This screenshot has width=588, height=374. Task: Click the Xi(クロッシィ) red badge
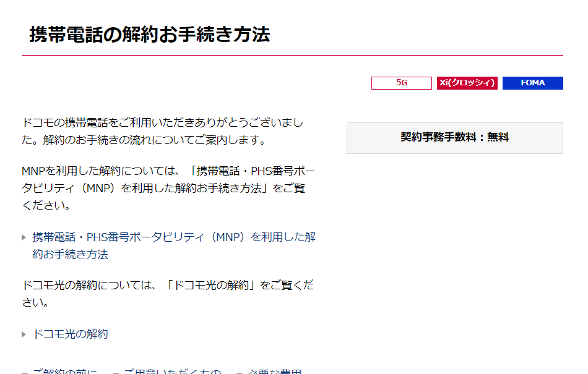(467, 83)
